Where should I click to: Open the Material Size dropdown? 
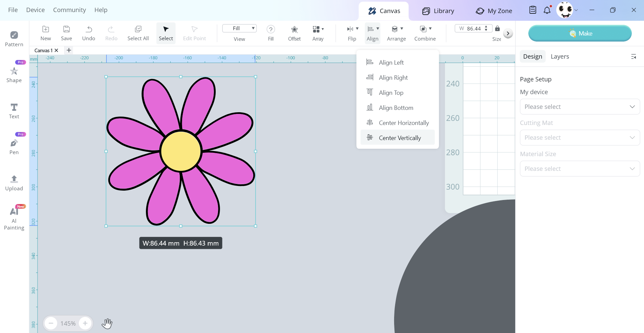tap(580, 169)
